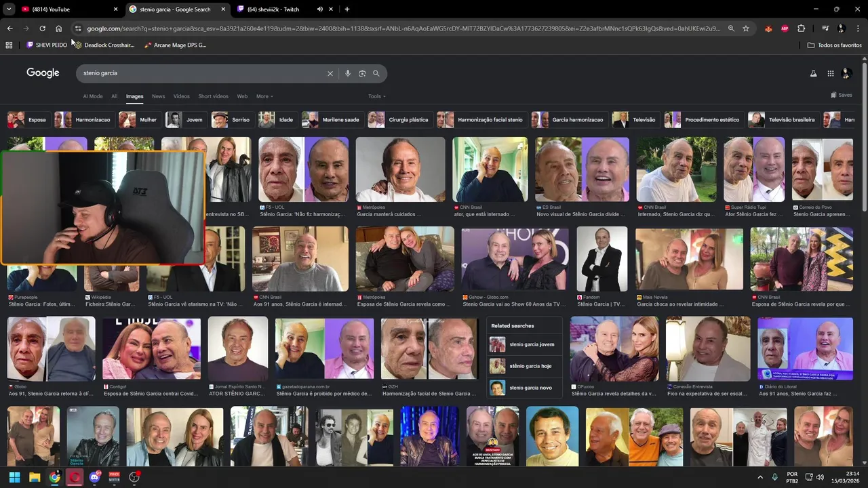Image resolution: width=868 pixels, height=488 pixels.
Task: Open taskbar microphone tray icon
Action: click(775, 477)
